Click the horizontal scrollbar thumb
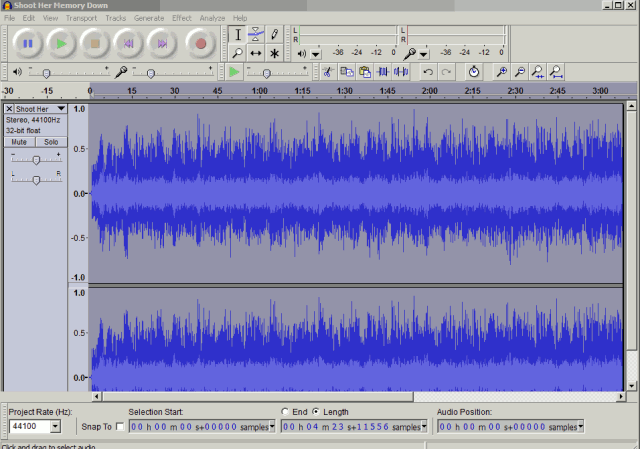 [x=258, y=396]
